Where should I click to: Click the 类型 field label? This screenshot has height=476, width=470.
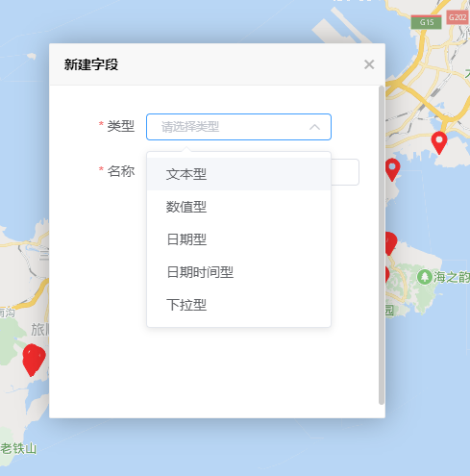[120, 126]
